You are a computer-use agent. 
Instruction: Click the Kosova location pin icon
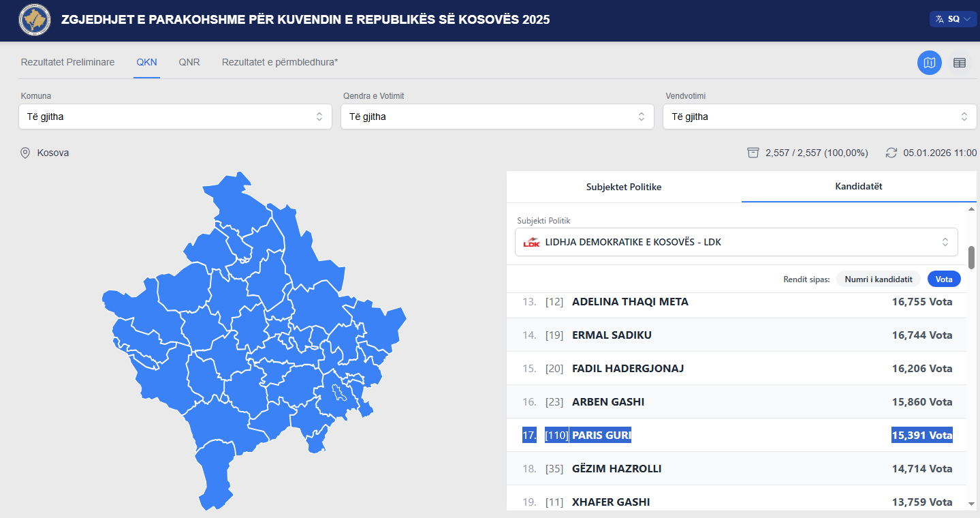[x=25, y=153]
